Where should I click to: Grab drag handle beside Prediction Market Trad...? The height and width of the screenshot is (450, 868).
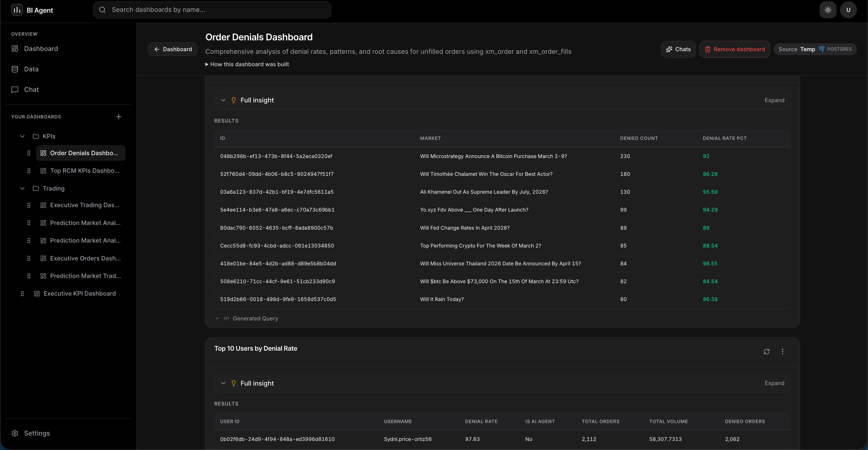click(29, 276)
